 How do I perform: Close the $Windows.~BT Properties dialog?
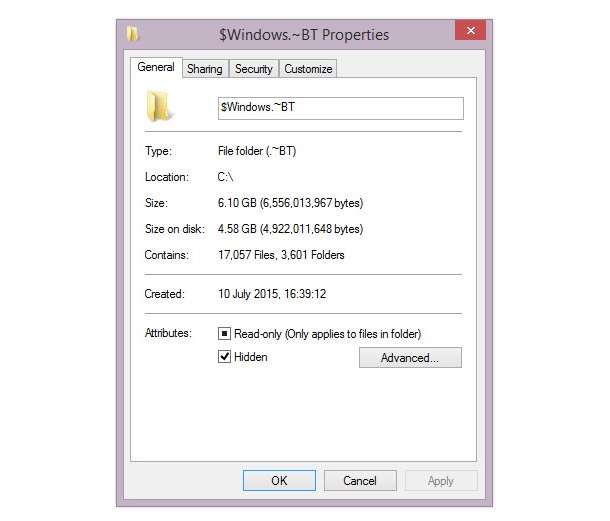coord(470,32)
